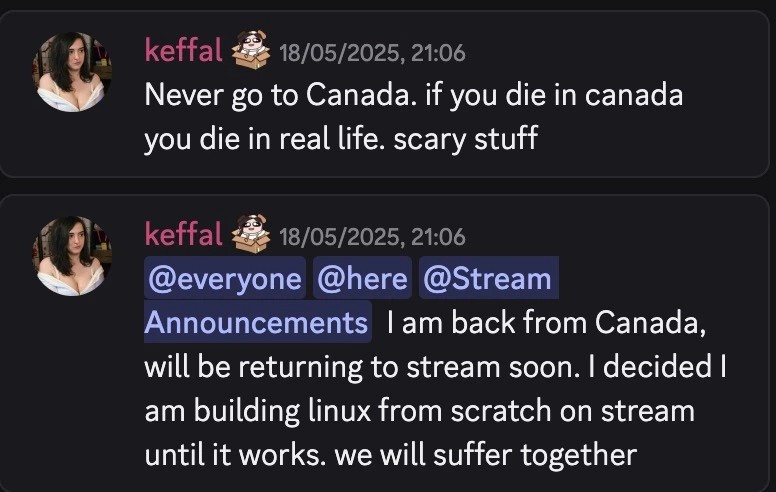Click keffal's avatar on the announcement message
Viewport: 776px width, 492px height.
pos(72,255)
